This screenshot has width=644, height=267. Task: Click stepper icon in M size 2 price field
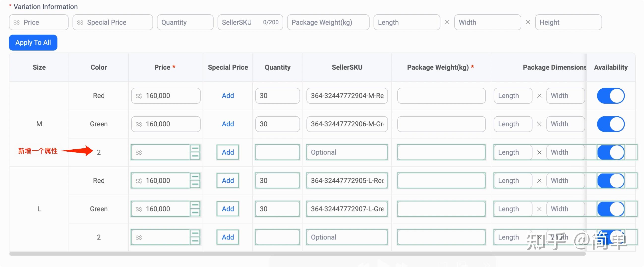(x=195, y=152)
